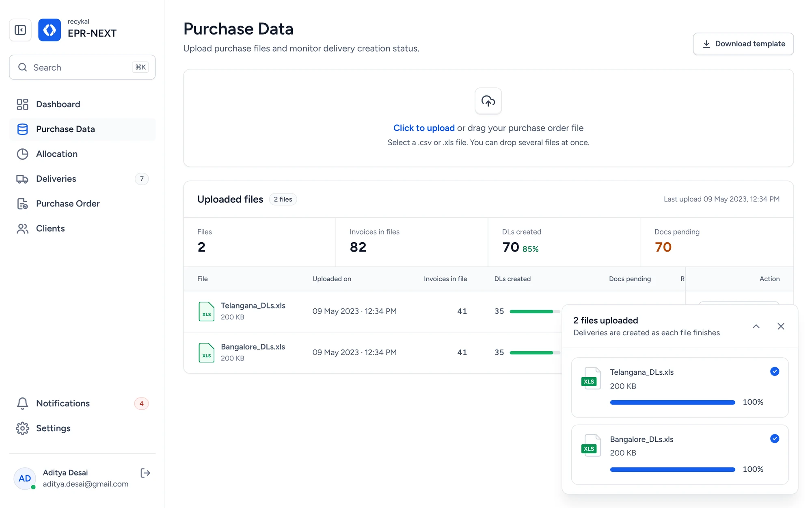The image size is (812, 508).
Task: Click the blue checkmark on Bangalore_DLs.xls upload
Action: pos(774,439)
